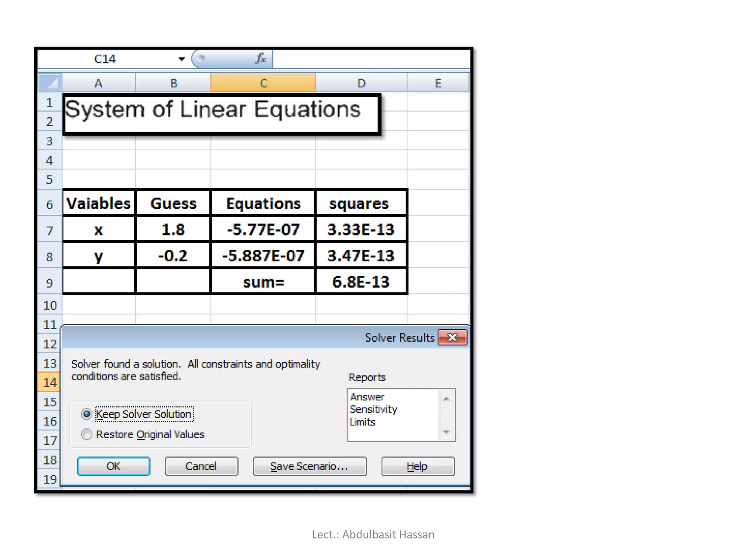Image resolution: width=747 pixels, height=560 pixels.
Task: Select Keep Solver Solution option
Action: tap(86, 414)
